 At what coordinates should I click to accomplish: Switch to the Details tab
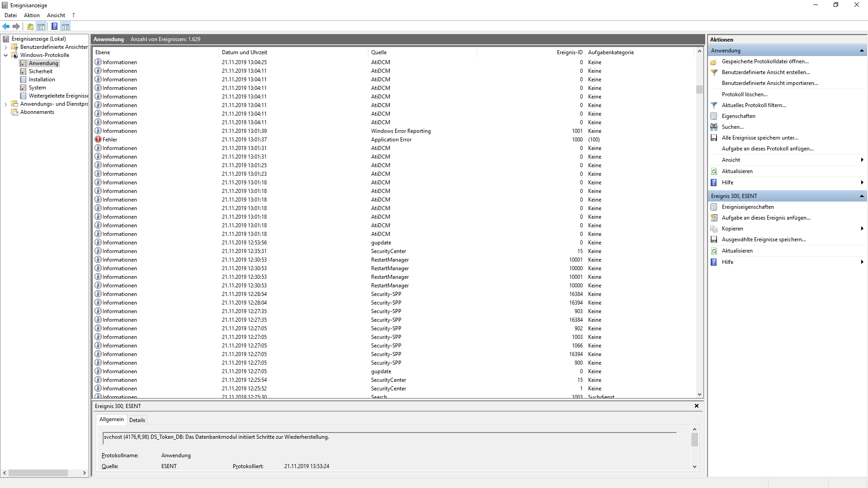[x=137, y=420]
